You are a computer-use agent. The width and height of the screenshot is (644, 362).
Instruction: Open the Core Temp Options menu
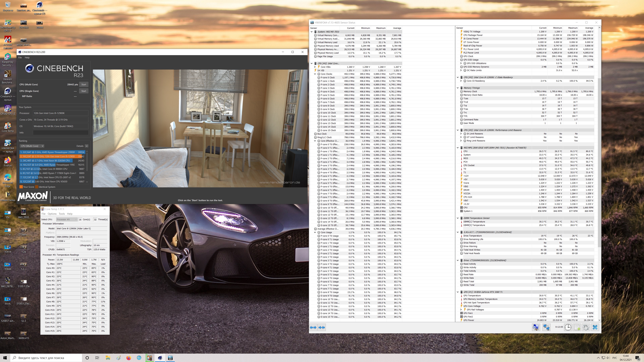pyautogui.click(x=52, y=214)
